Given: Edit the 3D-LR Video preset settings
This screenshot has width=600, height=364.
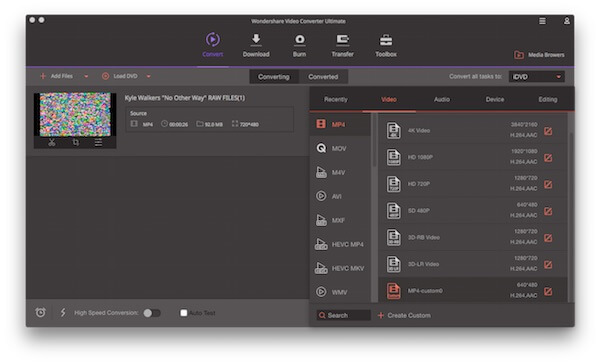Looking at the screenshot, I should click(x=548, y=264).
